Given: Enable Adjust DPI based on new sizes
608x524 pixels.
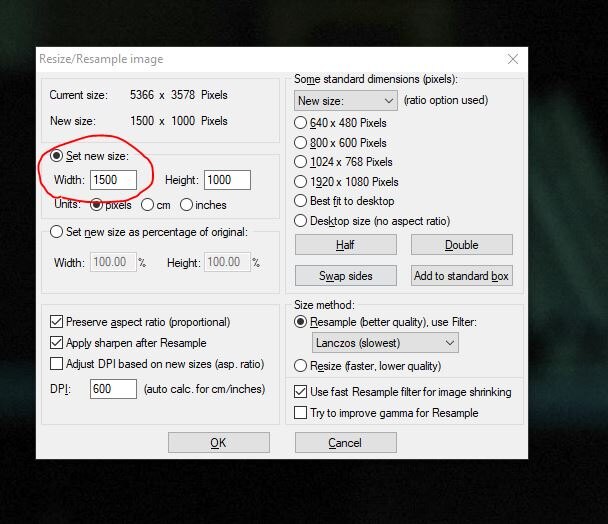Looking at the screenshot, I should (x=57, y=364).
